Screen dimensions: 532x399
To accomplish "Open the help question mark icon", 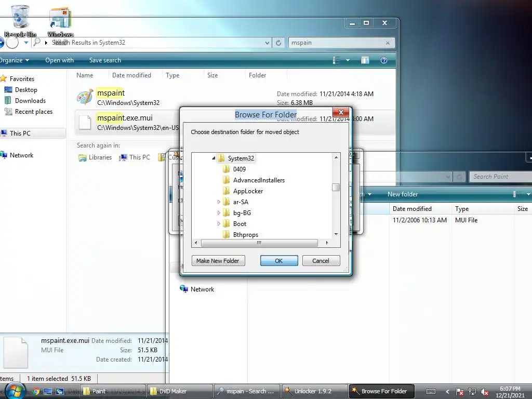I will (x=384, y=60).
